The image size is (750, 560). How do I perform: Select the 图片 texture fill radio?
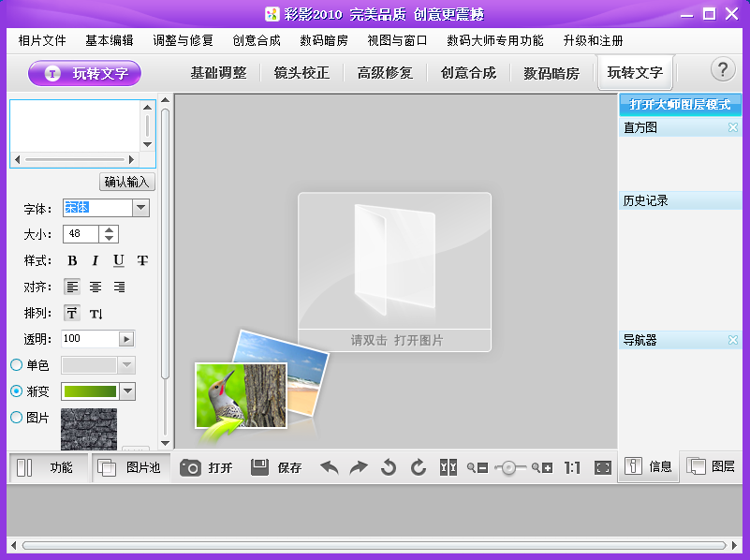(17, 418)
